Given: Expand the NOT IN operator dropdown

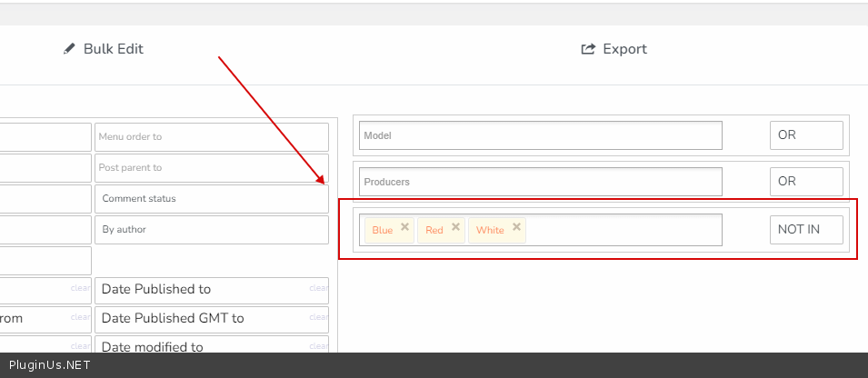Looking at the screenshot, I should (x=806, y=230).
